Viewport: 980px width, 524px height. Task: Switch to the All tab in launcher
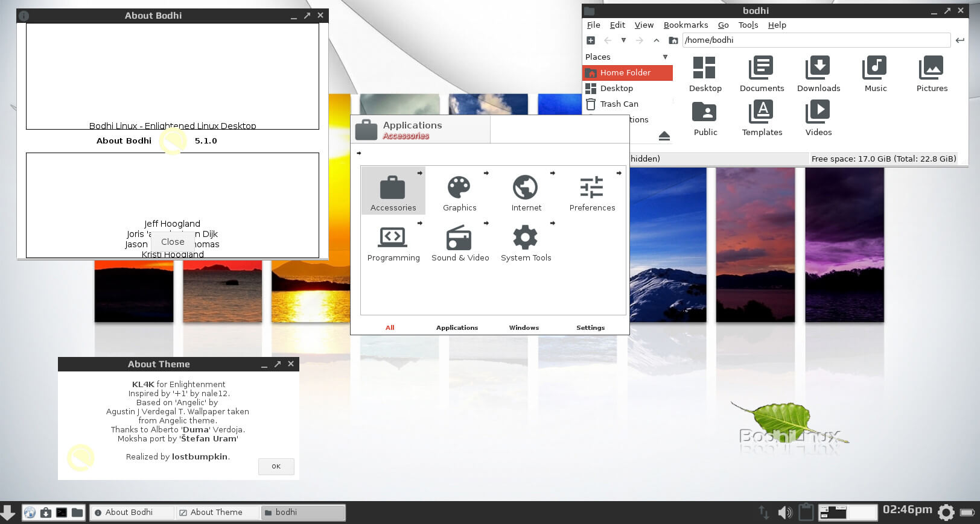click(390, 327)
